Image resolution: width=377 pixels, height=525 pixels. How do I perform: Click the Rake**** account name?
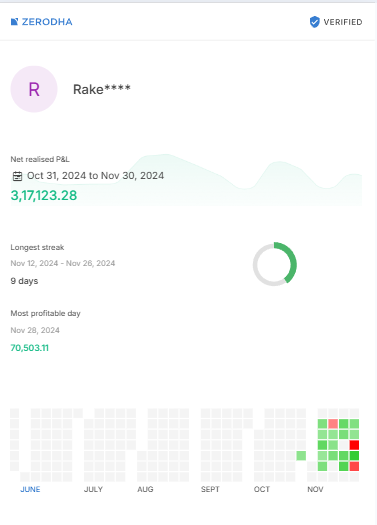pos(102,89)
